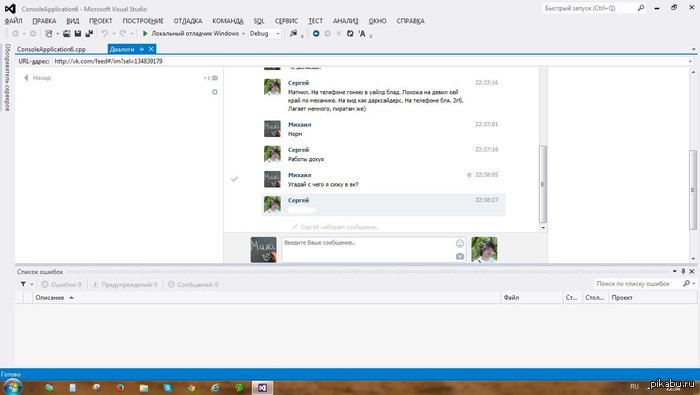700x395 pixels.
Task: Pin the Диалоги tab with pin icon
Action: click(142, 49)
